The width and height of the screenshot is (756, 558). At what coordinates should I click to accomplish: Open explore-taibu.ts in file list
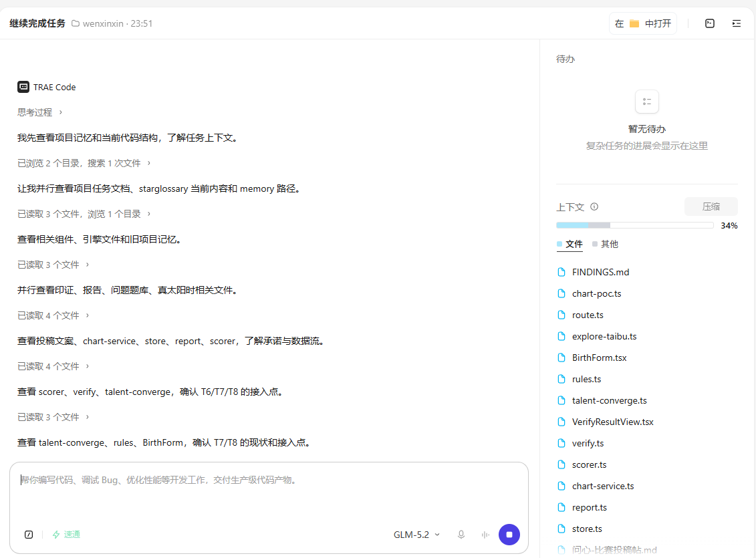click(604, 336)
